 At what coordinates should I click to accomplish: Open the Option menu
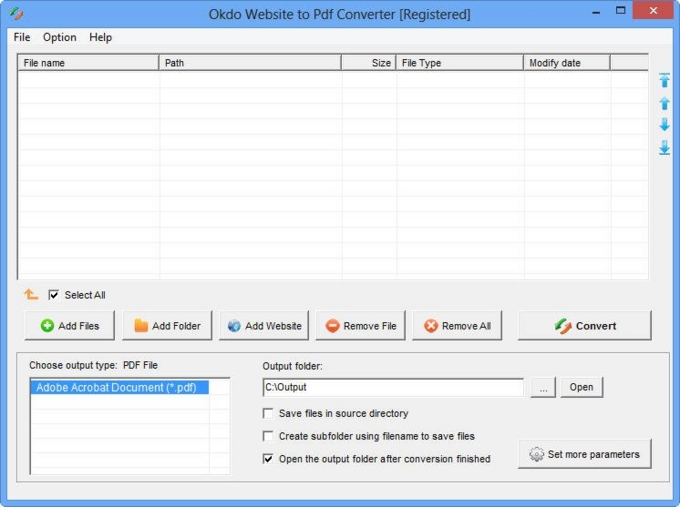coord(59,37)
